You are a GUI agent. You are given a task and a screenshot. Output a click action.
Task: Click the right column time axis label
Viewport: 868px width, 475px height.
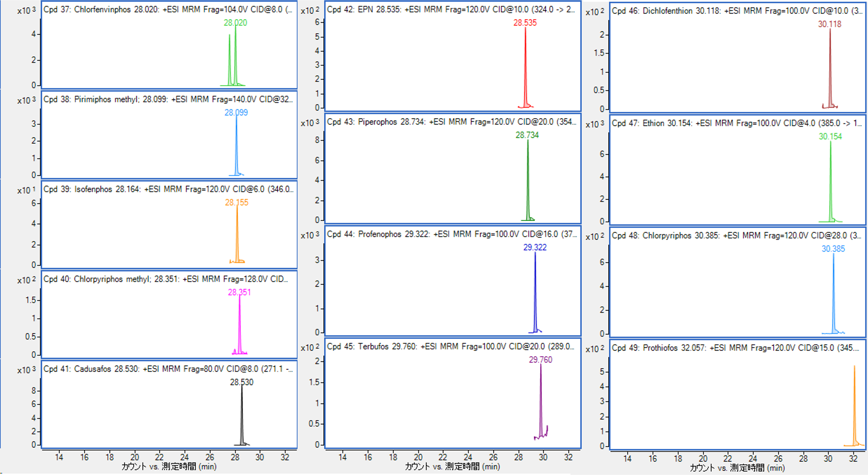[x=737, y=468]
